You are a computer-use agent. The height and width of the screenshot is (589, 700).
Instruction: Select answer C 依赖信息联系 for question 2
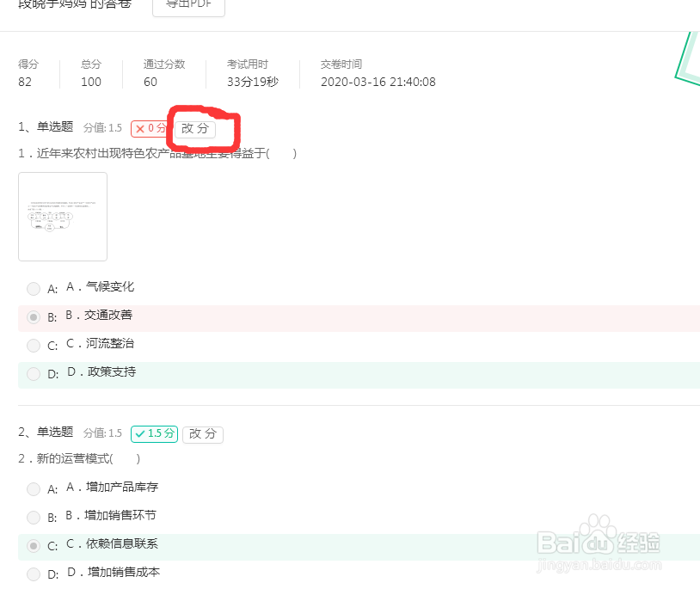point(33,546)
